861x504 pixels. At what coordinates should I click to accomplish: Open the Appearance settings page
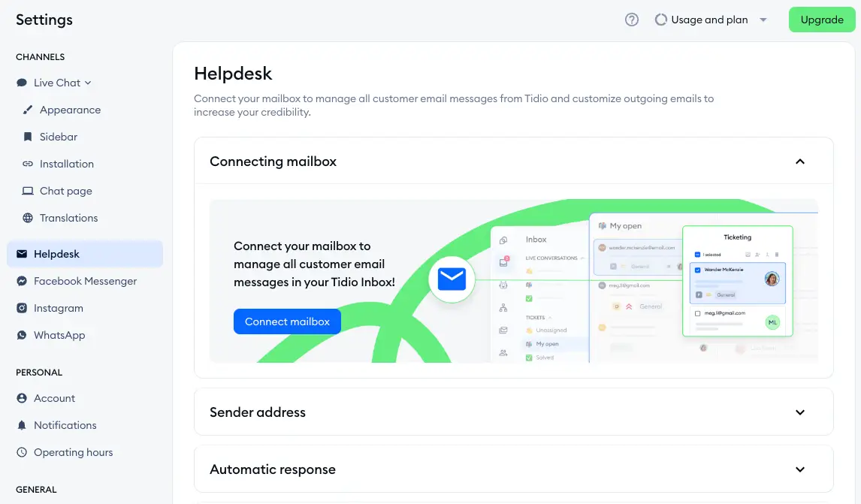coord(71,110)
